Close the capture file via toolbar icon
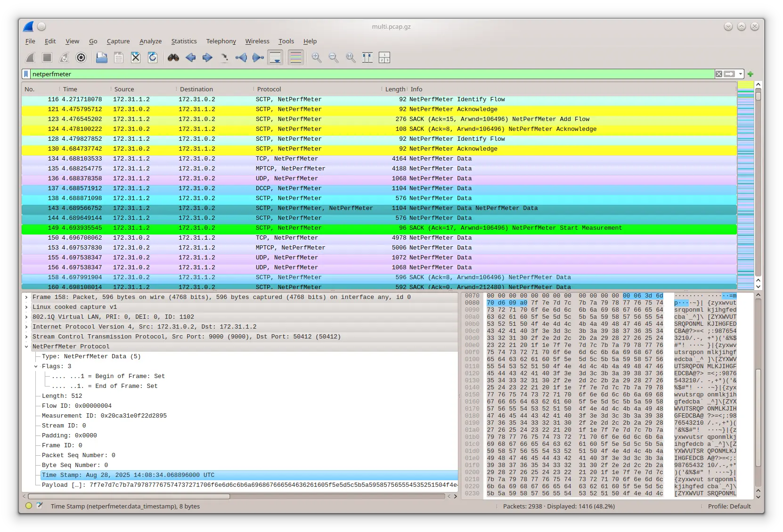The height and width of the screenshot is (532, 783). pyautogui.click(x=136, y=57)
